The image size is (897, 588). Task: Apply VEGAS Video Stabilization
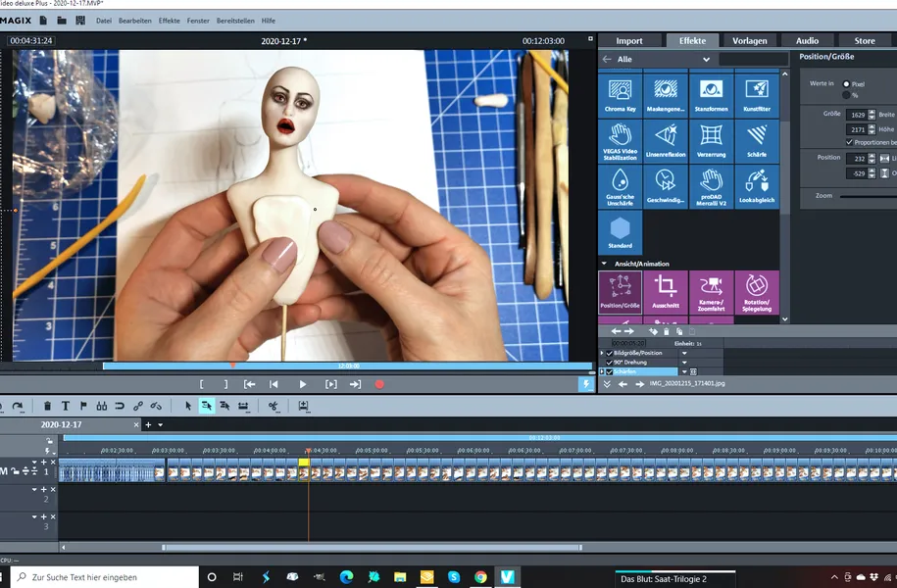621,139
